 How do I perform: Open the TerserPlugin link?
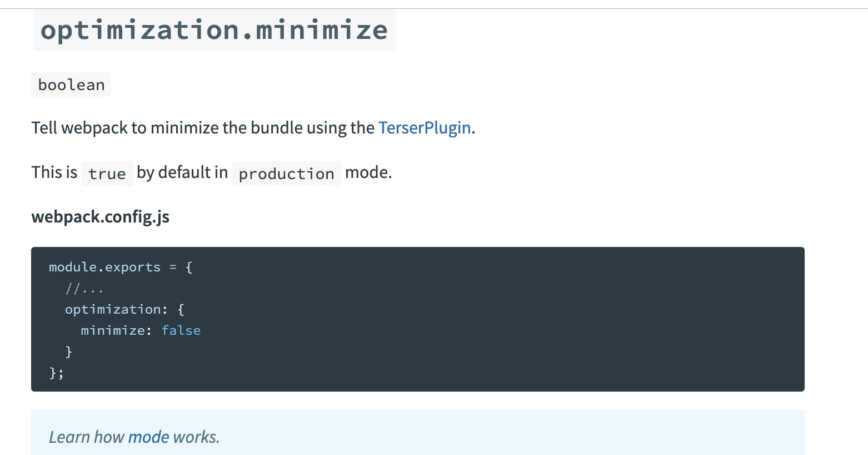point(425,128)
